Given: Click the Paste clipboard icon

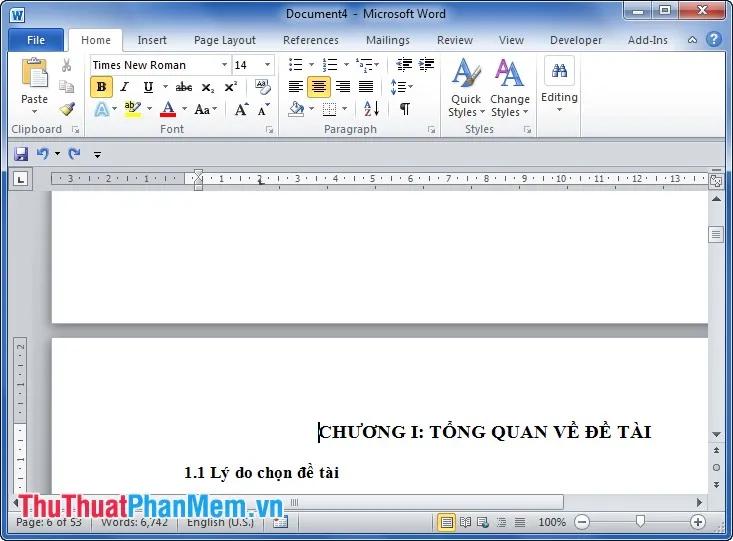Looking at the screenshot, I should click(34, 80).
